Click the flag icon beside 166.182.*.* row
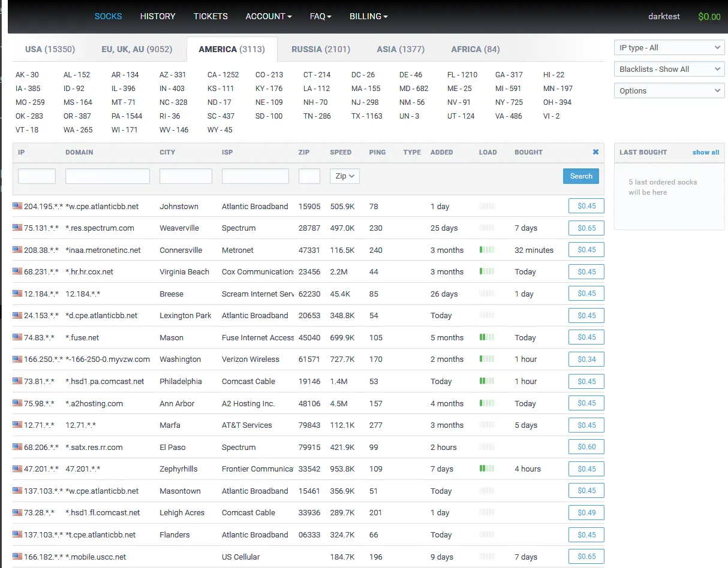The image size is (728, 568). click(17, 557)
